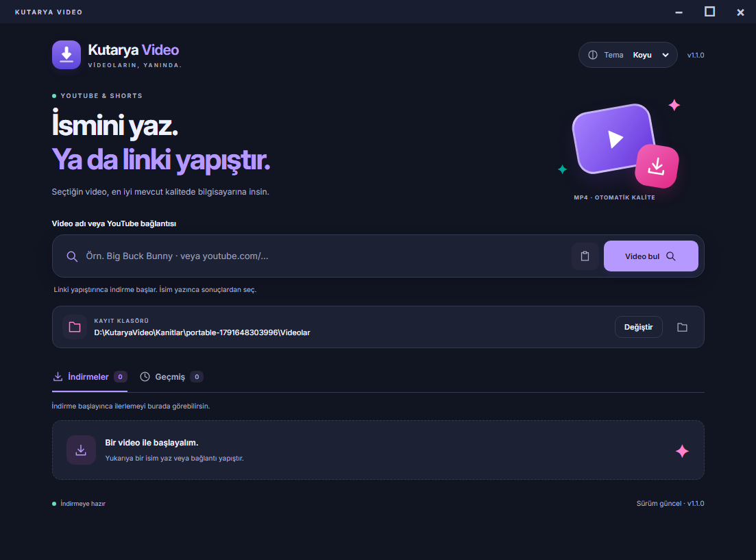The image size is (756, 560).
Task: Click the Kutarya Video app title
Action: pyautogui.click(x=134, y=49)
